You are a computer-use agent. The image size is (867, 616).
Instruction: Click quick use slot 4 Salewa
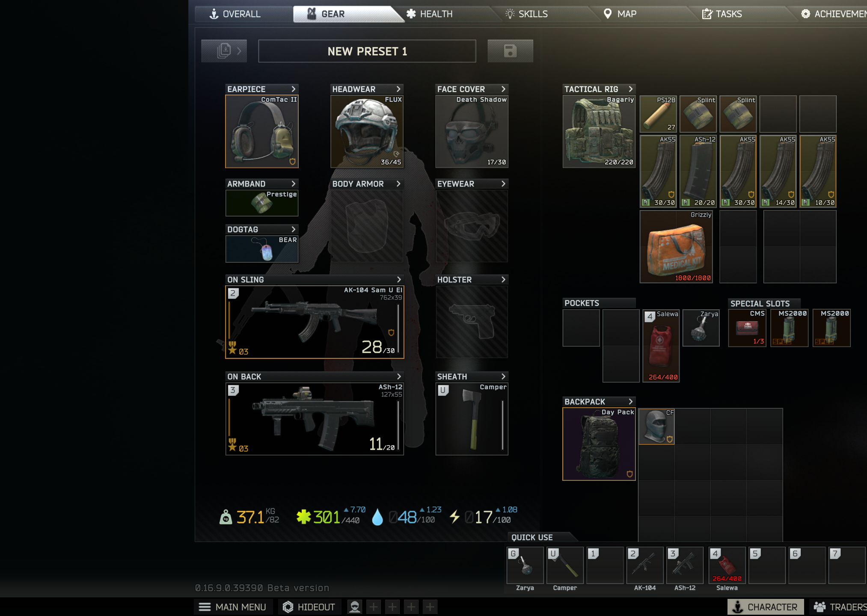(x=727, y=566)
